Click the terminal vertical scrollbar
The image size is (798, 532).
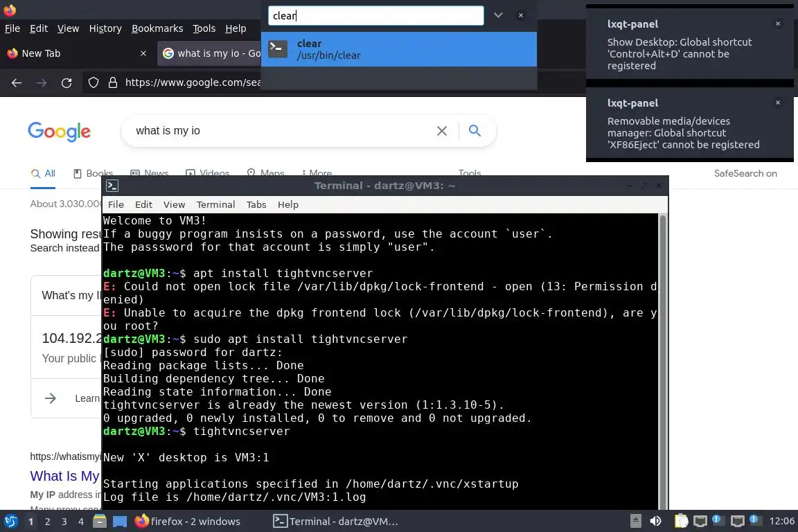pyautogui.click(x=663, y=362)
